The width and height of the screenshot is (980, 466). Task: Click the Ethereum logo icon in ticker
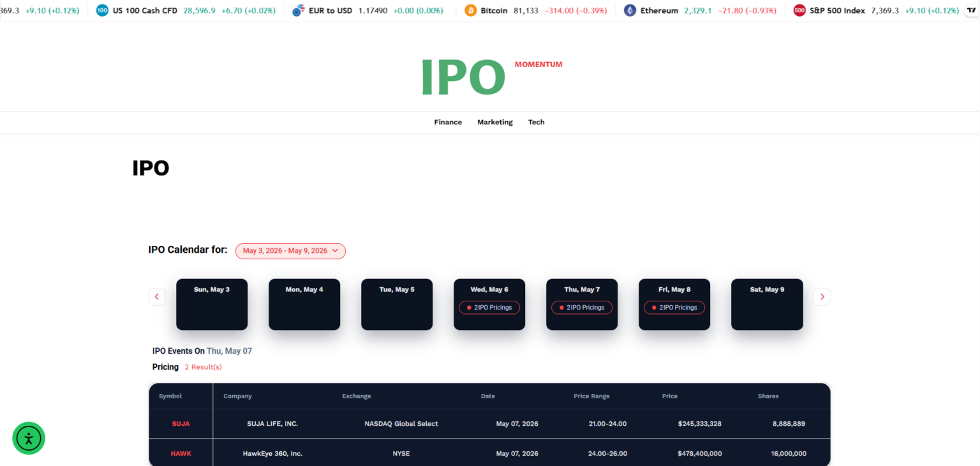coord(630,11)
